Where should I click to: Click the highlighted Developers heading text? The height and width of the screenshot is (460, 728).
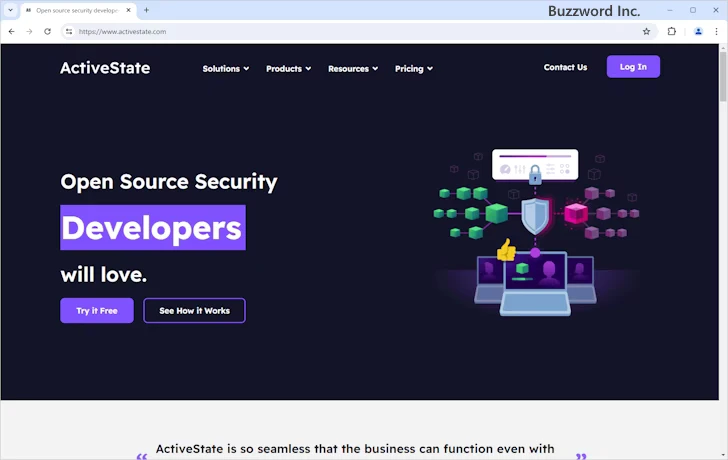(153, 227)
